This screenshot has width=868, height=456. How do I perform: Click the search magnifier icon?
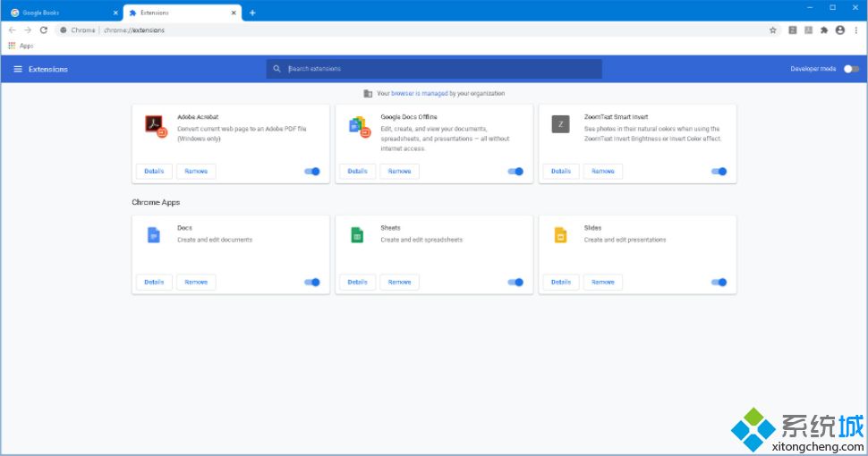(277, 69)
